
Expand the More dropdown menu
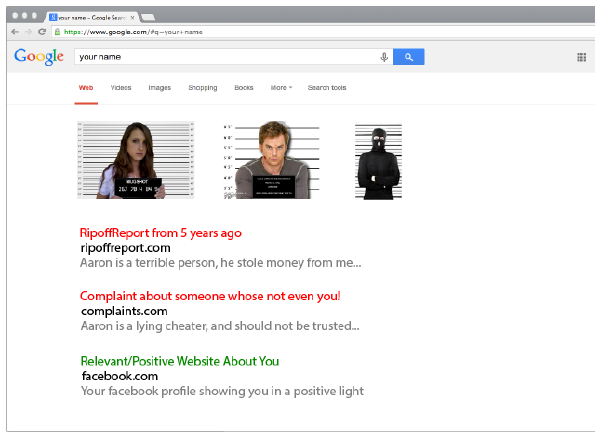pos(281,88)
